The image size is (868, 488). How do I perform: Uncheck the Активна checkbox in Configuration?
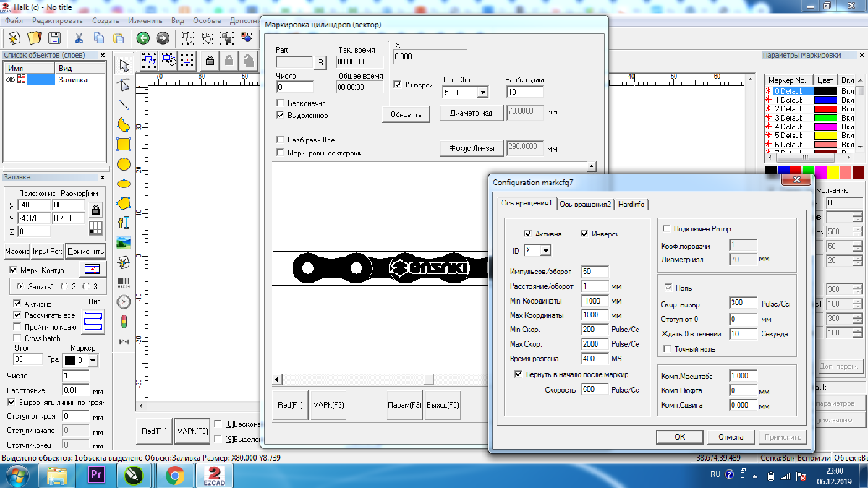pyautogui.click(x=528, y=234)
